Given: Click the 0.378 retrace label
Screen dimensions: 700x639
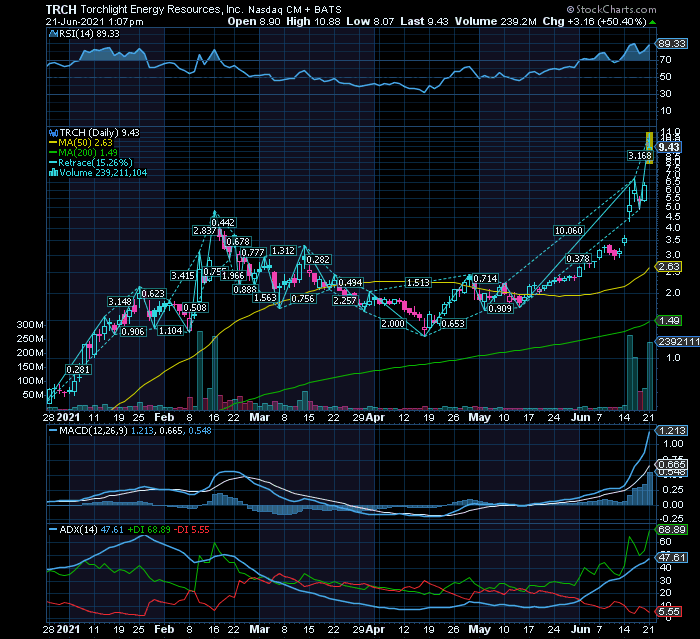Looking at the screenshot, I should [578, 259].
